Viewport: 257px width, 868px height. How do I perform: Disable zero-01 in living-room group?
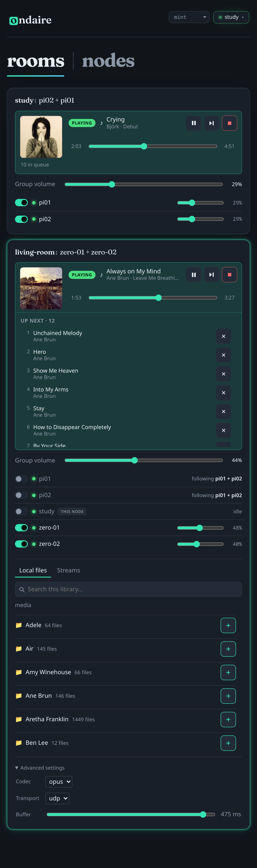tap(21, 528)
